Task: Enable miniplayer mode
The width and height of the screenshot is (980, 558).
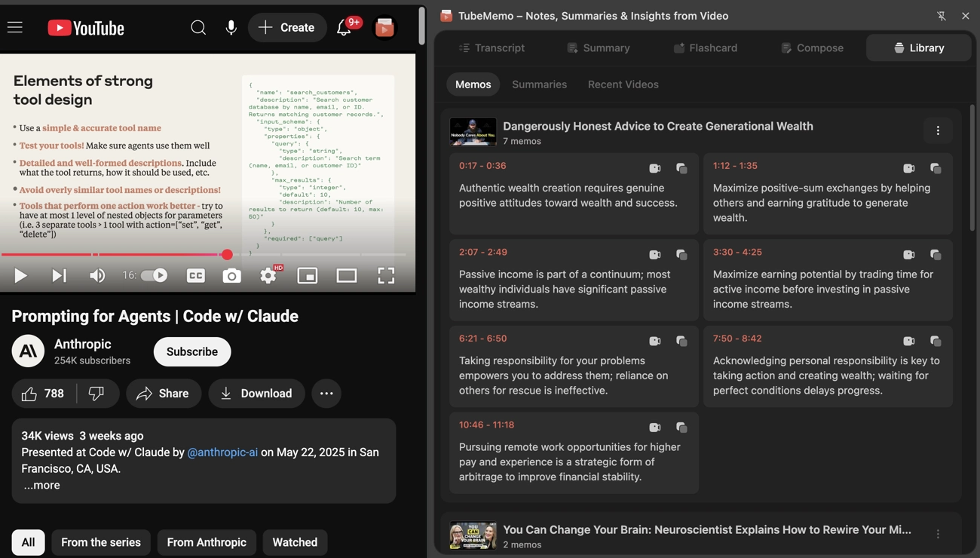Action: point(308,276)
